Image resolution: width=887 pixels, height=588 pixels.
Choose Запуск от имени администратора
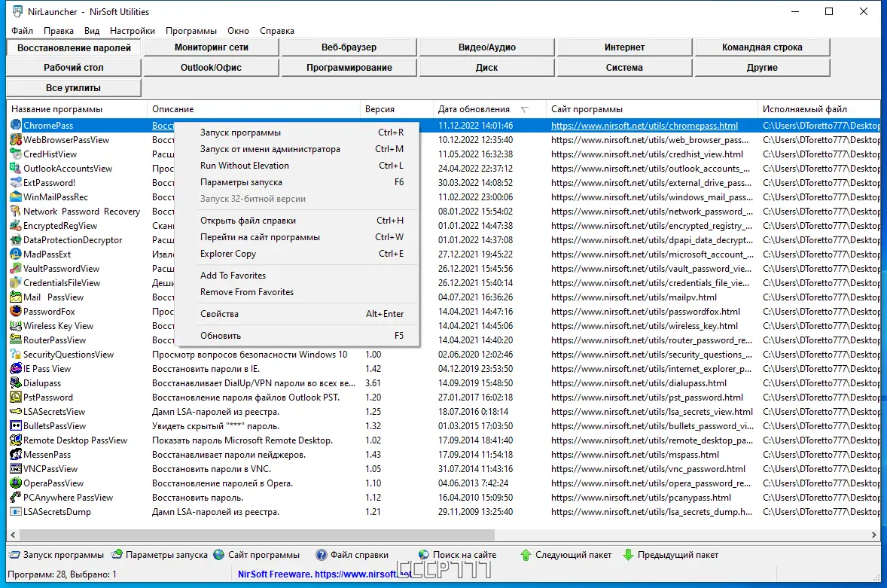[x=298, y=149]
